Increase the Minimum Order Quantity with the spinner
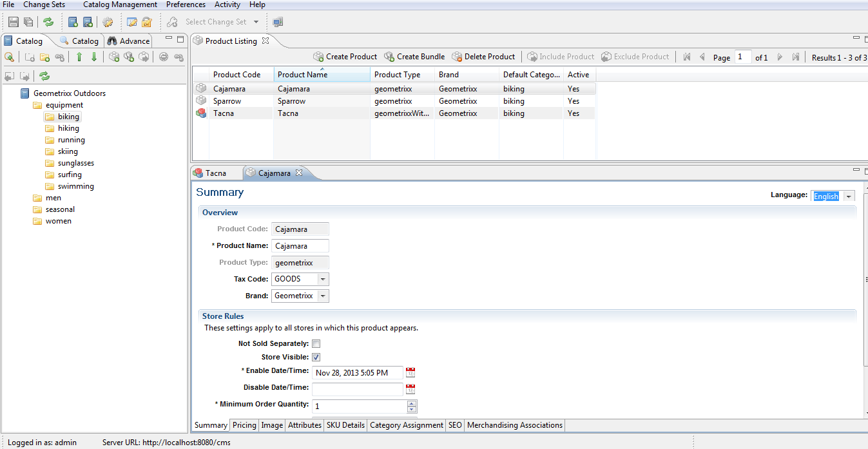The width and height of the screenshot is (868, 449). coord(412,403)
